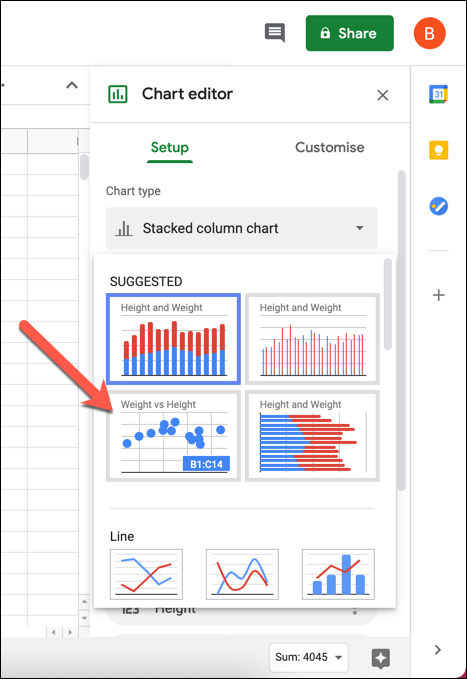Collapse the side panel with the chevron
This screenshot has height=679, width=467.
[438, 649]
